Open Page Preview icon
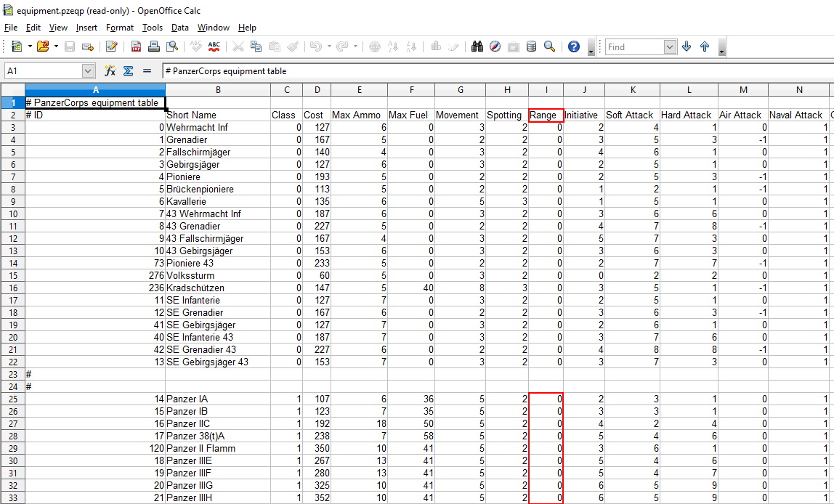This screenshot has width=834, height=504. pyautogui.click(x=171, y=46)
